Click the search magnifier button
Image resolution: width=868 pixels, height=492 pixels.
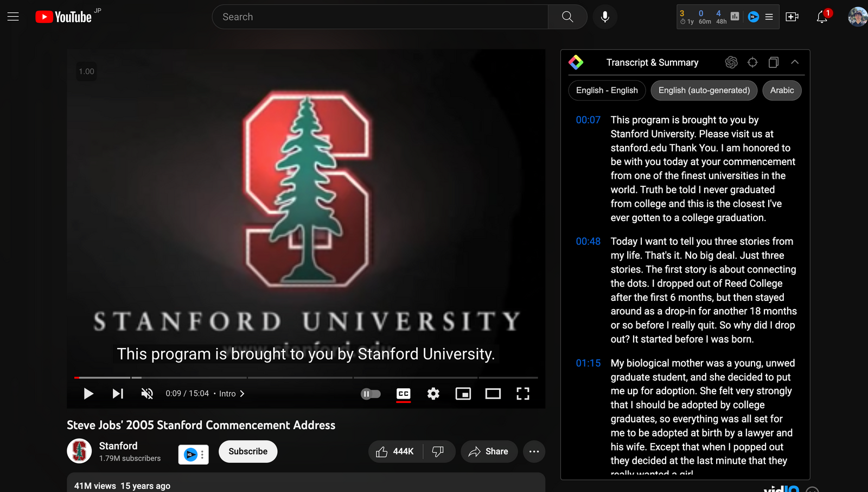coord(567,17)
